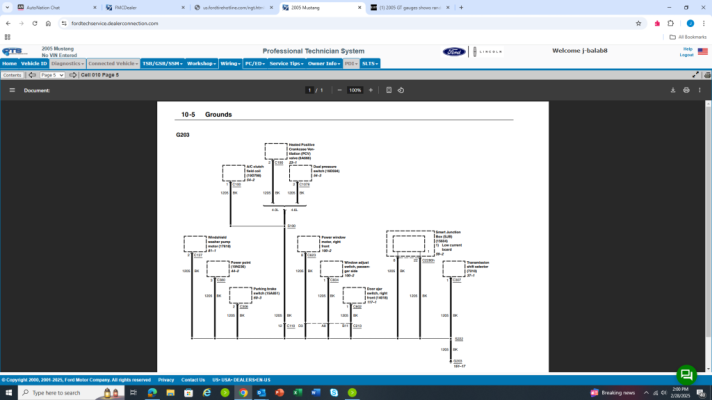Click the fit to page icon
712x400 pixels.
389,90
